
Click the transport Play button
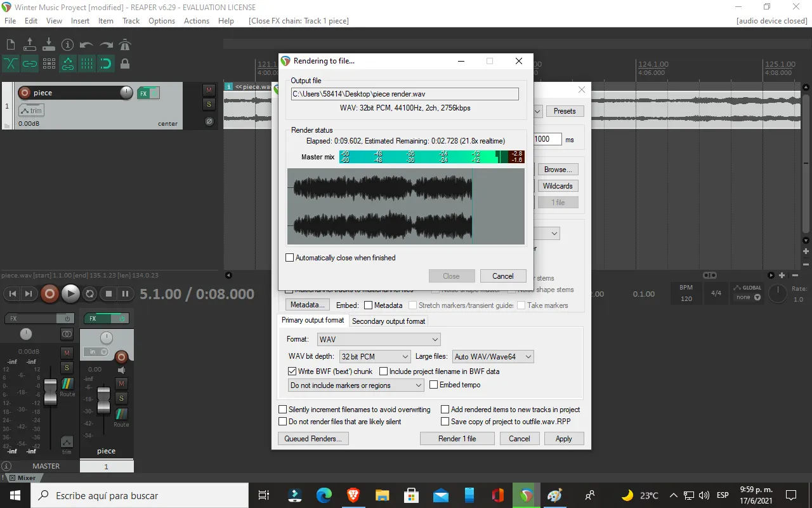click(70, 293)
